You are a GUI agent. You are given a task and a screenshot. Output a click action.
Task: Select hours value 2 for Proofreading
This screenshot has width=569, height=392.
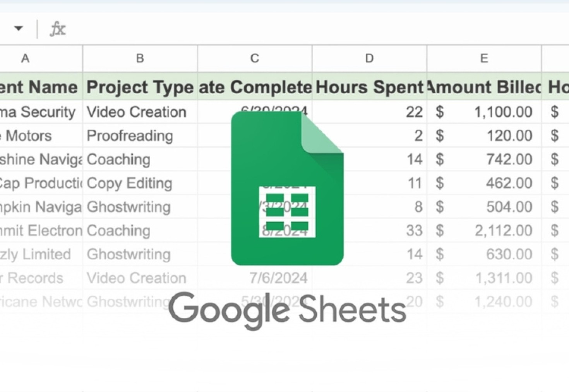pos(369,135)
